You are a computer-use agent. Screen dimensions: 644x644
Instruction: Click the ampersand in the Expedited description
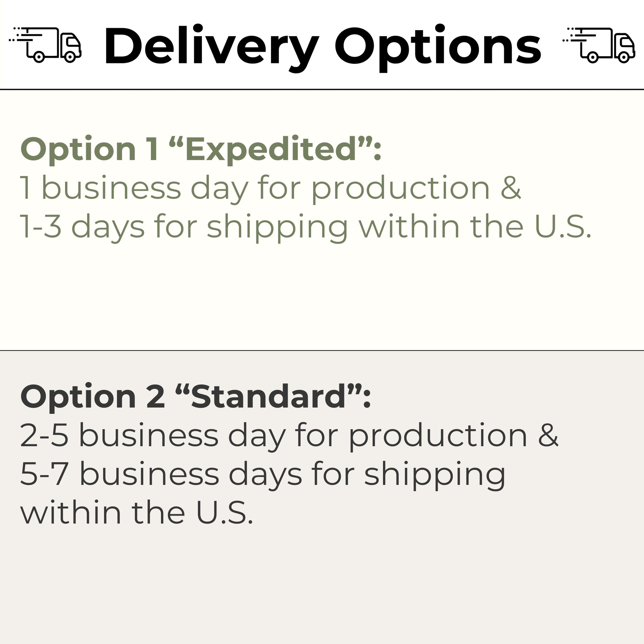tap(510, 188)
